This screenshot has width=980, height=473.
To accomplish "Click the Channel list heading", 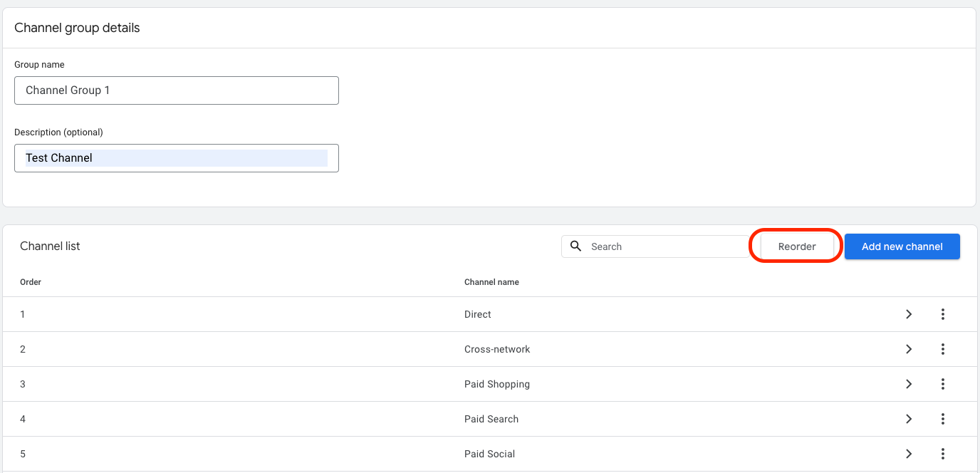I will [x=50, y=246].
